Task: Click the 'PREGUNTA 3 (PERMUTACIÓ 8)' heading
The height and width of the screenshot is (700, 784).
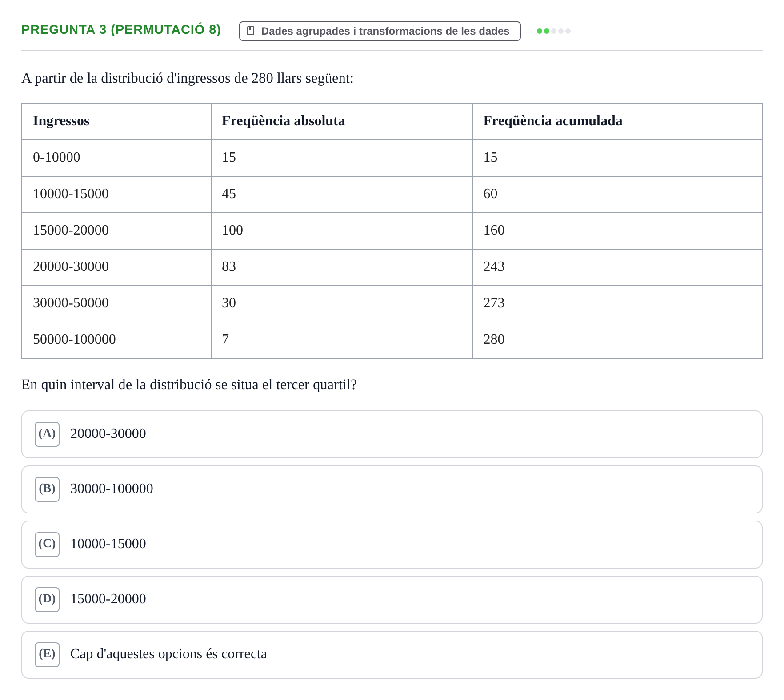Action: (121, 29)
